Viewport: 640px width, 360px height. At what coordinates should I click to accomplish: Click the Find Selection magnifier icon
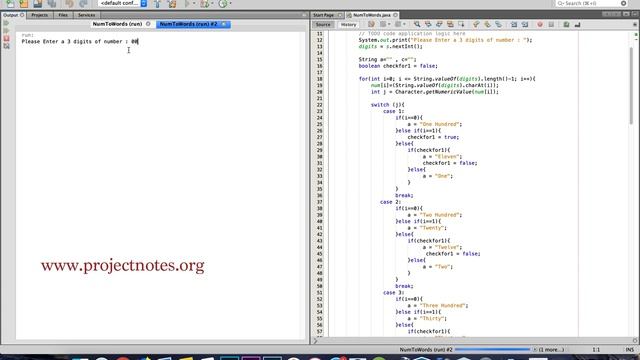click(x=417, y=25)
